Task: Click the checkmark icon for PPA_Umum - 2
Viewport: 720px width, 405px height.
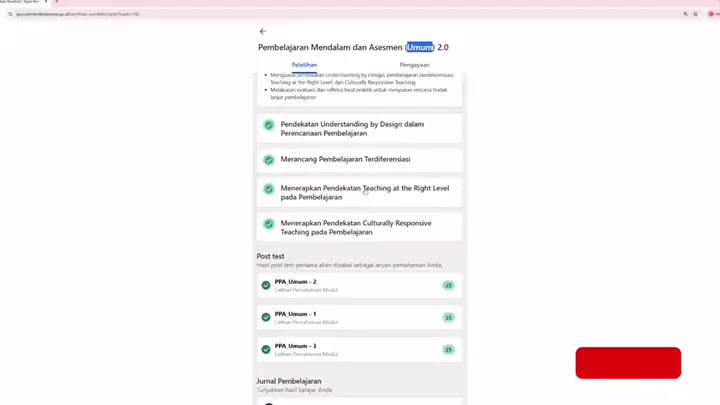Action: pos(266,285)
